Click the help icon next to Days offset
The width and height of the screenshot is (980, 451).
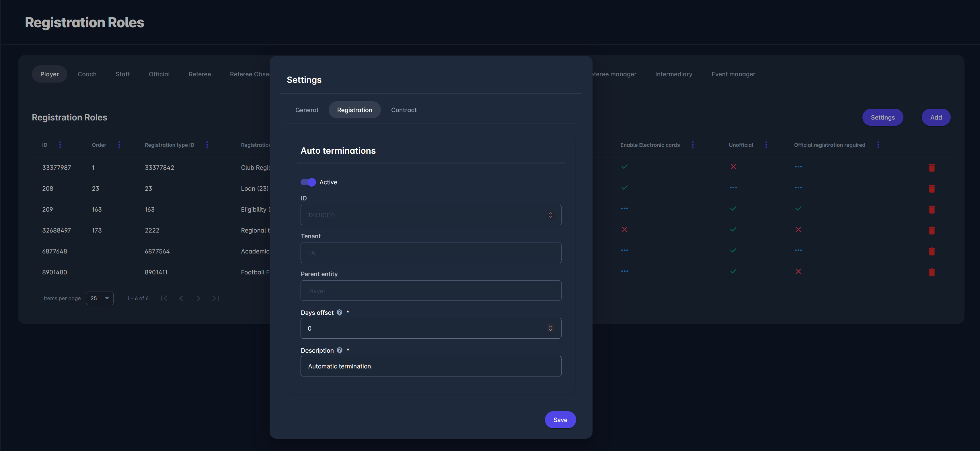[x=339, y=313]
